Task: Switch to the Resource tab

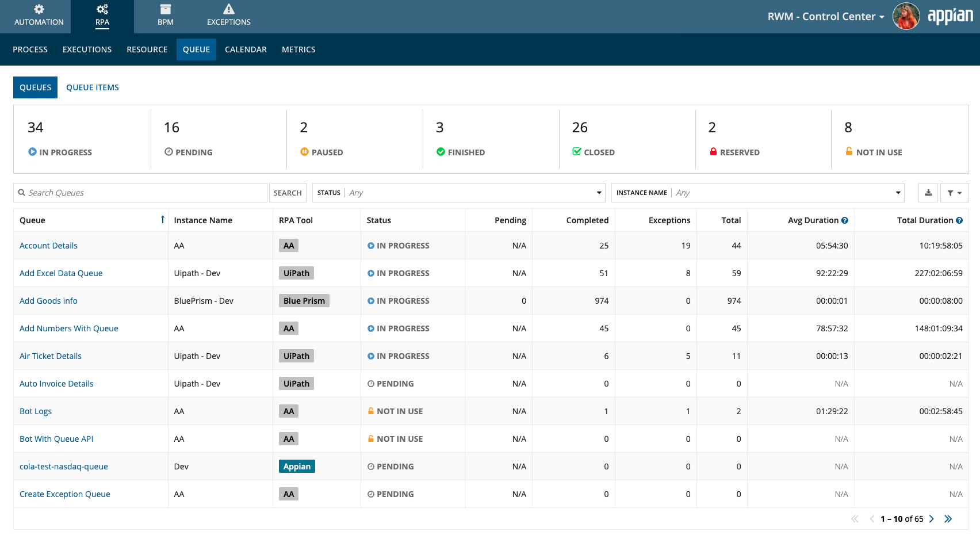Action: pos(147,49)
